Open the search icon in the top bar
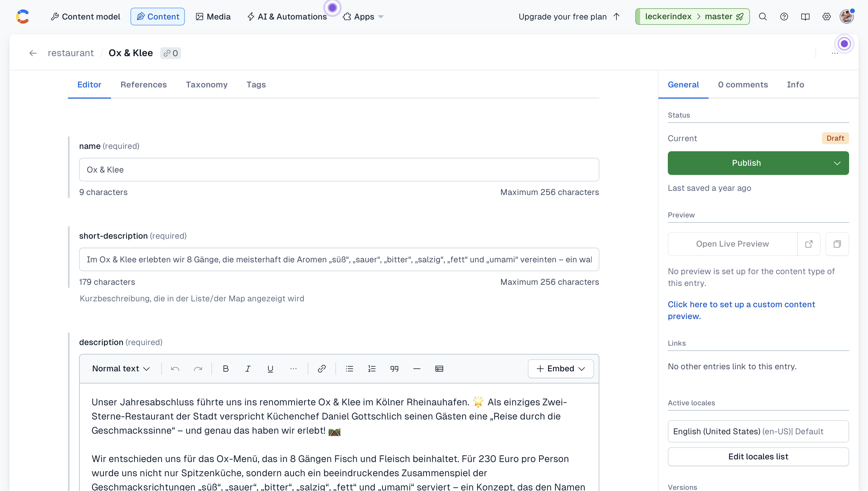This screenshot has width=868, height=491. (763, 16)
